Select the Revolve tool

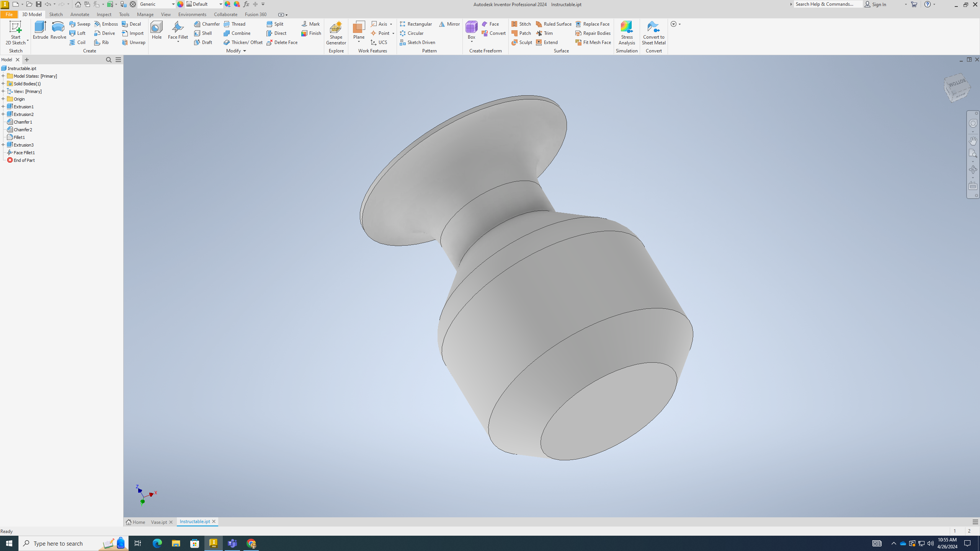click(x=58, y=30)
